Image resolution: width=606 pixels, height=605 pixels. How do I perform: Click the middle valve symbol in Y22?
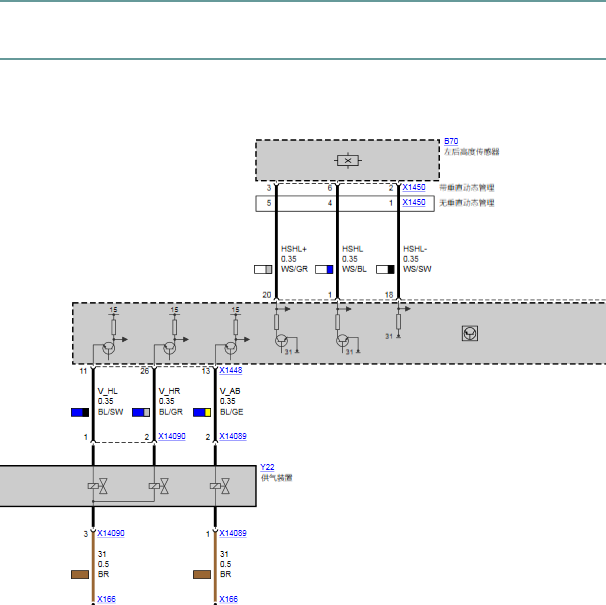(x=159, y=486)
